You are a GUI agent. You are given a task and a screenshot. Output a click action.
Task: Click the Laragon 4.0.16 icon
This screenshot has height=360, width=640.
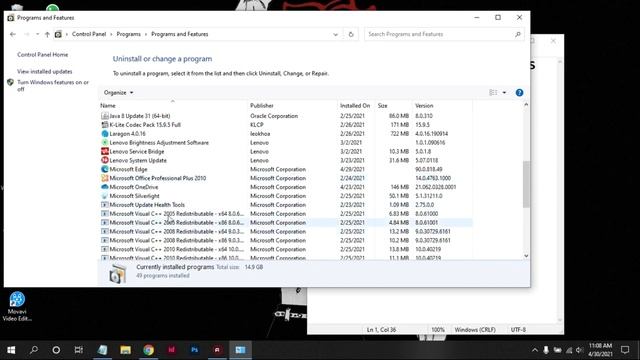(104, 134)
